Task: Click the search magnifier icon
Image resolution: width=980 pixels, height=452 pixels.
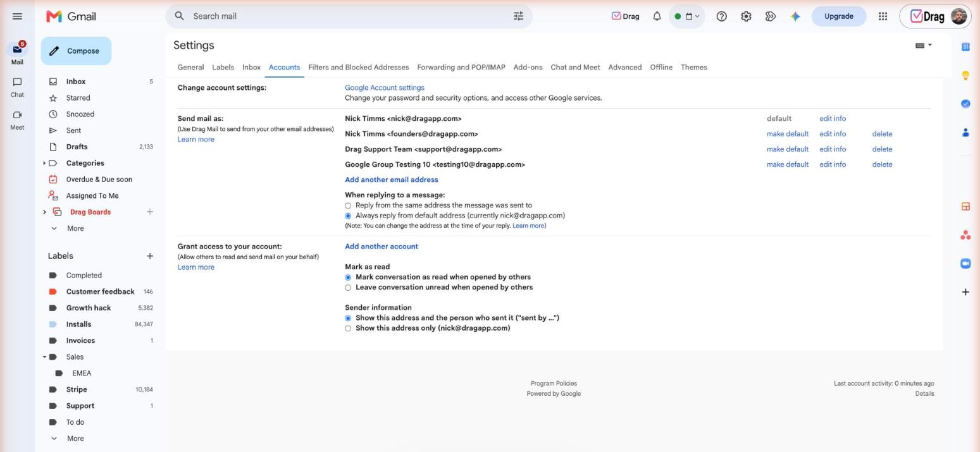Action: coord(180,16)
